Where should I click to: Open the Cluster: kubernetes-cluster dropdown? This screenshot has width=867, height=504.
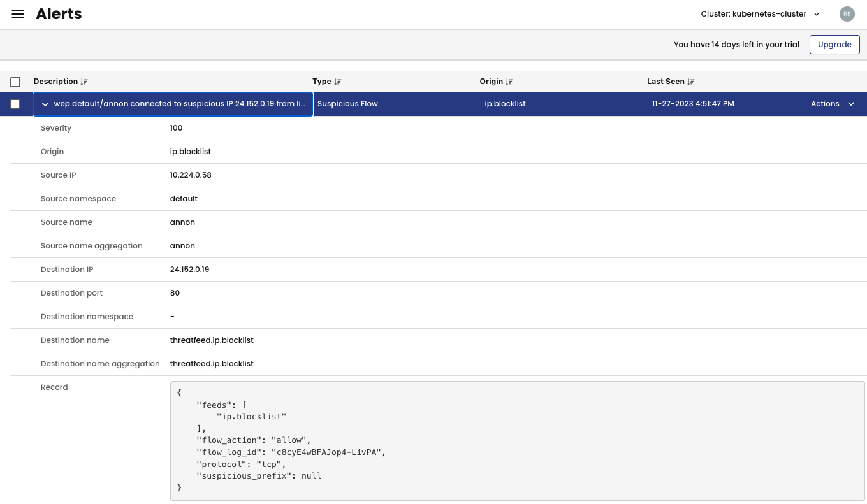point(760,14)
